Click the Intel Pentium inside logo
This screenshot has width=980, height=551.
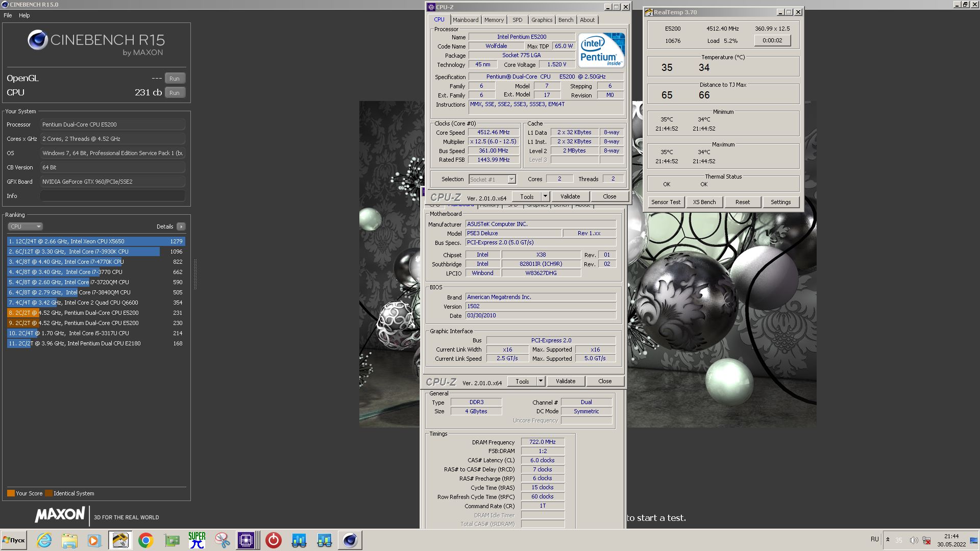pyautogui.click(x=601, y=50)
